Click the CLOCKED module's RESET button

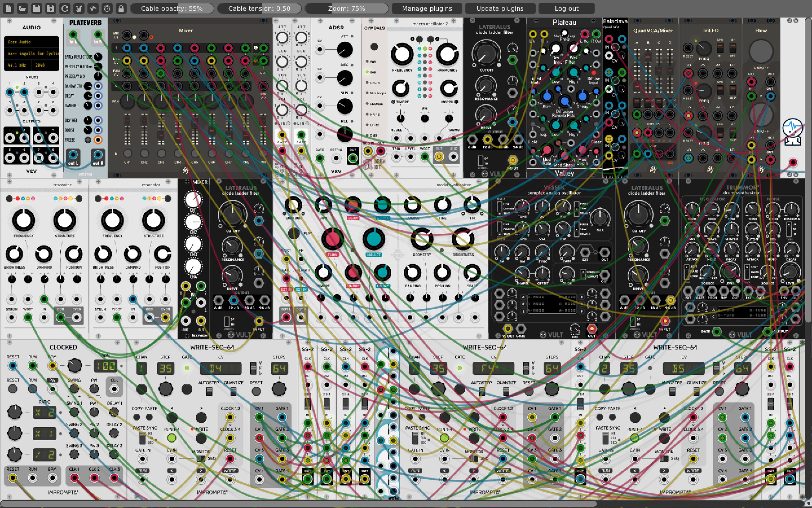[13, 389]
